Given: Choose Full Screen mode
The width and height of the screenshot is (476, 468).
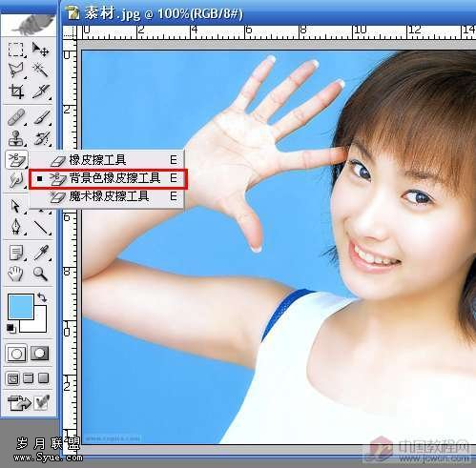Looking at the screenshot, I should pyautogui.click(x=44, y=378).
